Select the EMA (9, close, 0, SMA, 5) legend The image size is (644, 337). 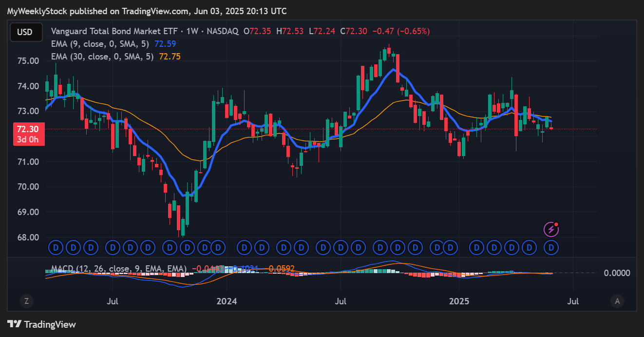[x=101, y=44]
